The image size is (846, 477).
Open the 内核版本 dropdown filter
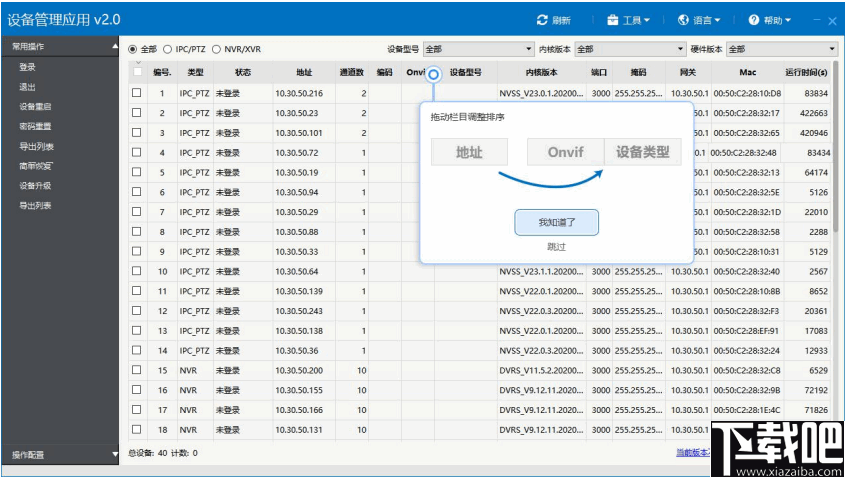[630, 49]
